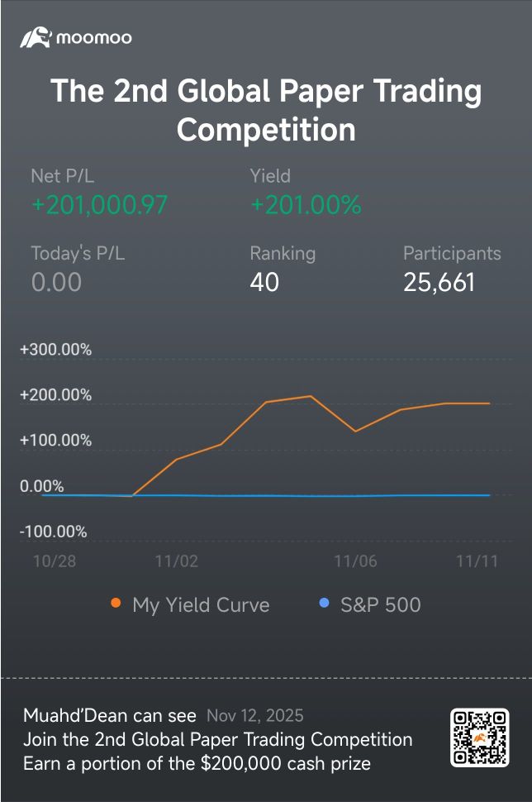Image resolution: width=532 pixels, height=802 pixels.
Task: Click the moomoo bull logo icon
Action: pyautogui.click(x=36, y=37)
